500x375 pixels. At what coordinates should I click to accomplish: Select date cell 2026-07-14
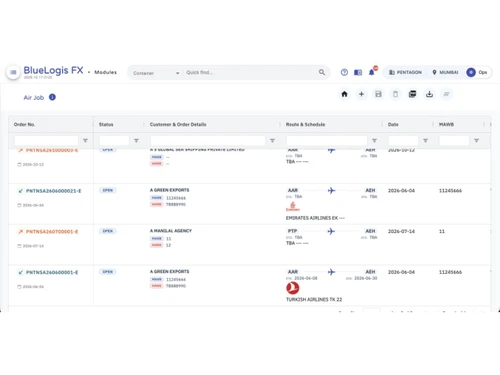401,231
